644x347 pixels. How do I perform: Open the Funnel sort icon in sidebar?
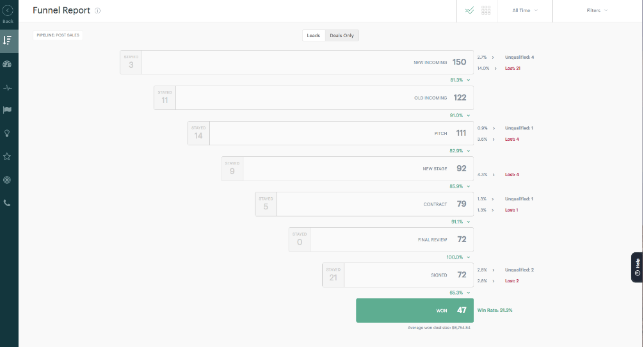coord(8,40)
